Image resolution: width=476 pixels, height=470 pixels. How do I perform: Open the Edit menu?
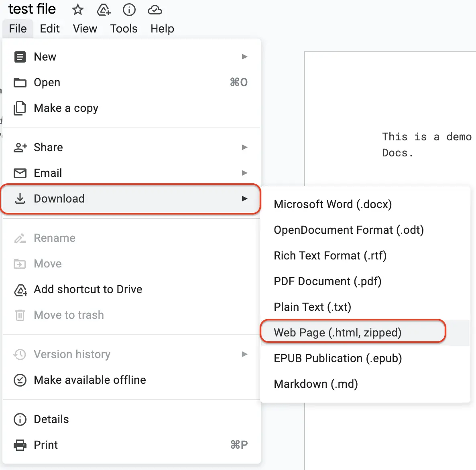pos(50,28)
